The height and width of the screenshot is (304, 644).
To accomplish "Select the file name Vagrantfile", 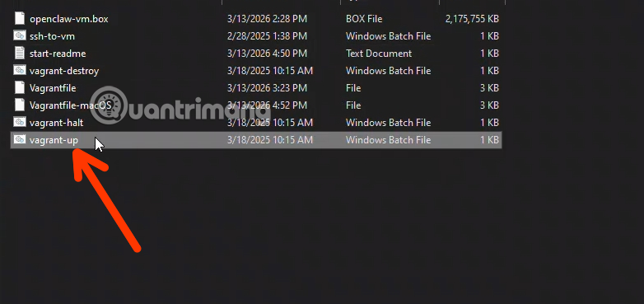I will [53, 88].
